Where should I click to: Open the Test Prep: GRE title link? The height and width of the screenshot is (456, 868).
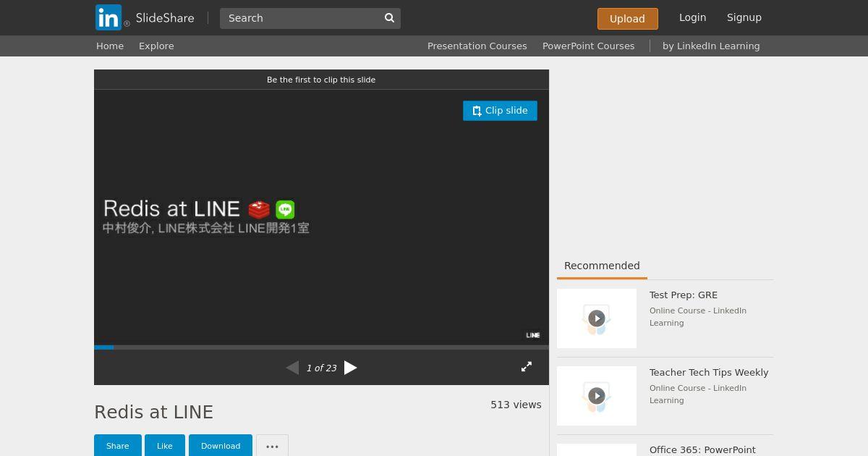coord(684,295)
